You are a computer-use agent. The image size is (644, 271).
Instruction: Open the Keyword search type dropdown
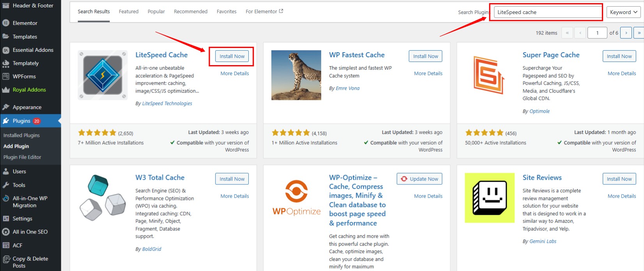623,12
